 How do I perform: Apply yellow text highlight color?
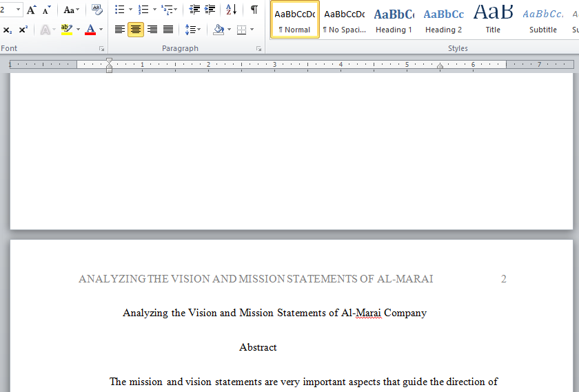coord(67,30)
